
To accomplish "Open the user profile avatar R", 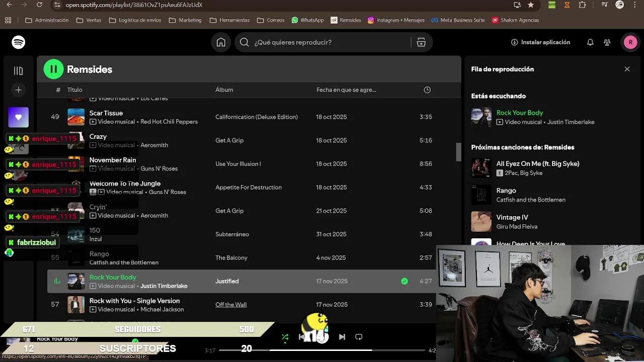I will 630,42.
